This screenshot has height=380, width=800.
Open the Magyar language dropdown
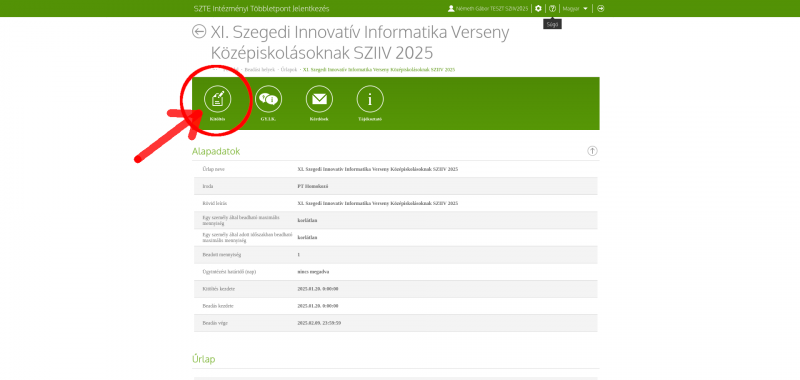point(575,9)
